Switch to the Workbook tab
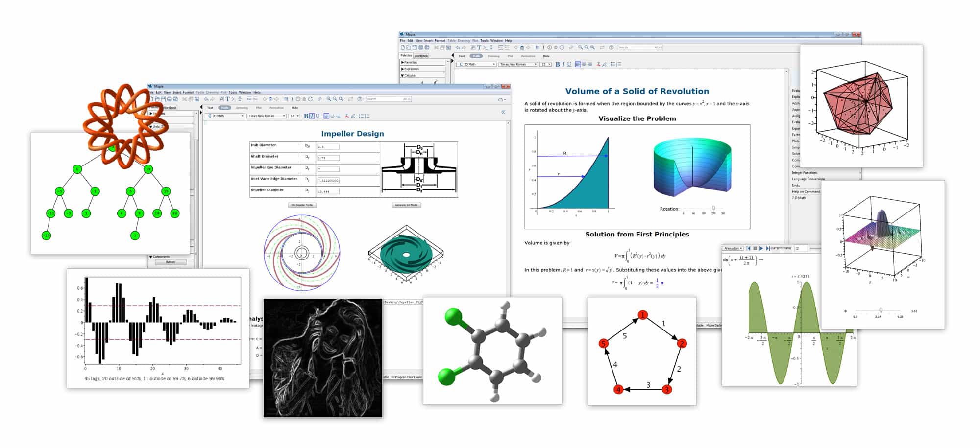Viewport: 980px width, 448px height. pos(421,56)
